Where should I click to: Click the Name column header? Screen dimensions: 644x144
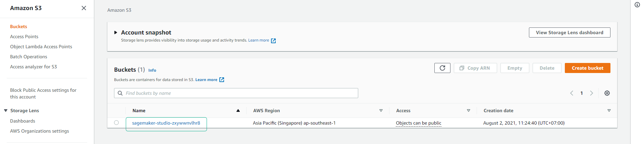(x=139, y=111)
